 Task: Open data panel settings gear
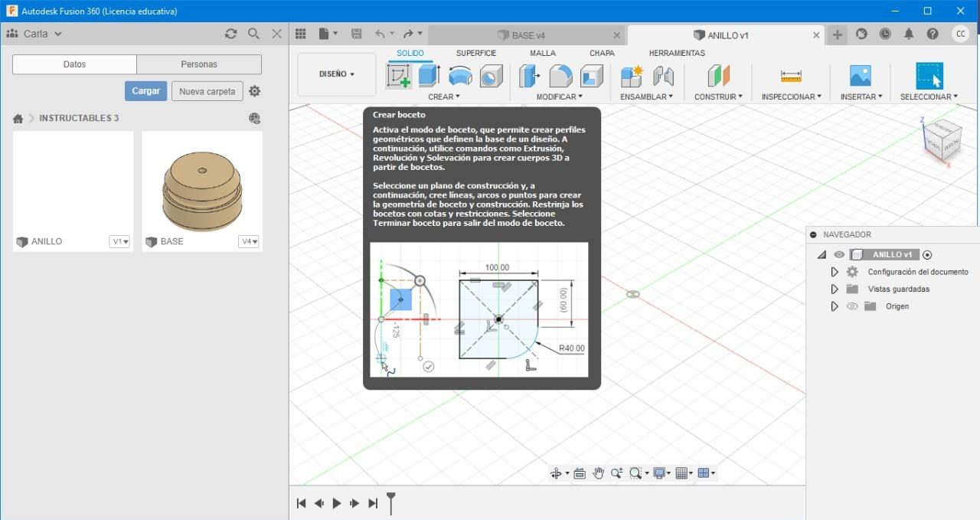(x=255, y=91)
